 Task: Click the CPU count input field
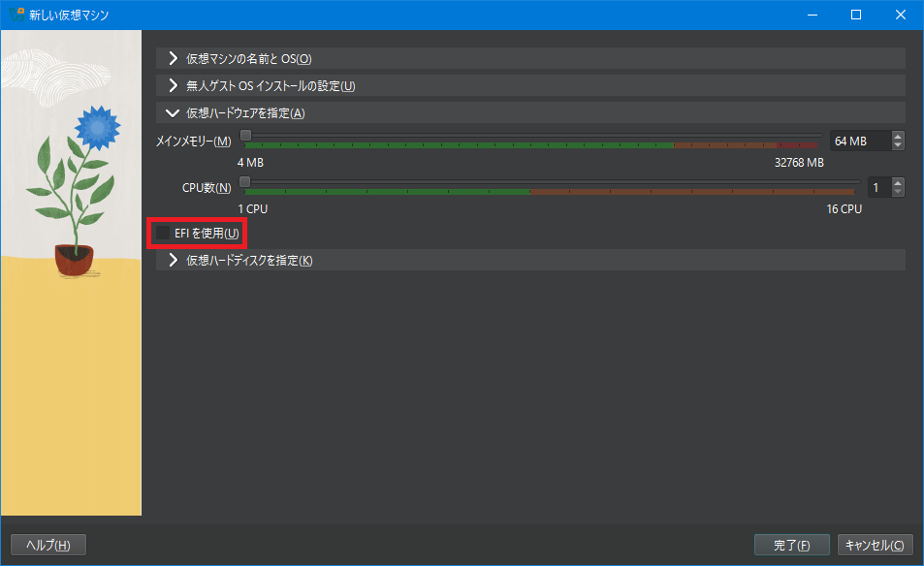(x=879, y=187)
